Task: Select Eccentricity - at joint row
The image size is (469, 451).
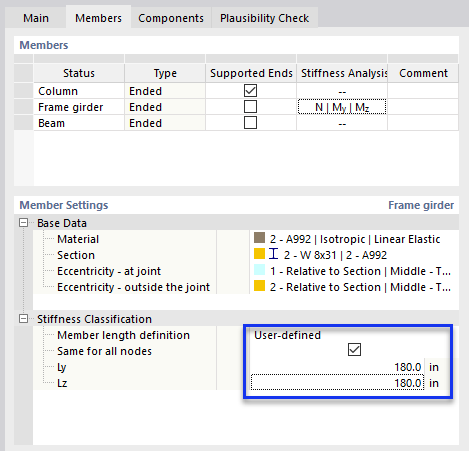Action: 109,271
